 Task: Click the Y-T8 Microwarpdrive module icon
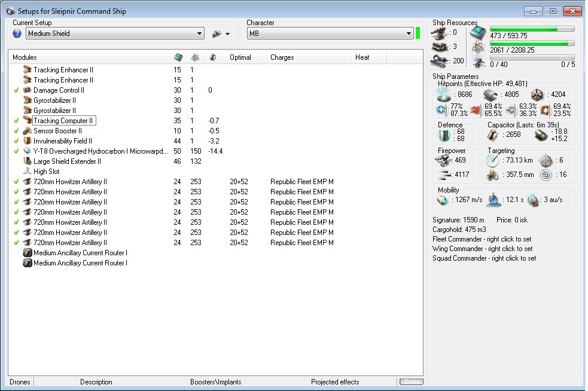(x=27, y=151)
